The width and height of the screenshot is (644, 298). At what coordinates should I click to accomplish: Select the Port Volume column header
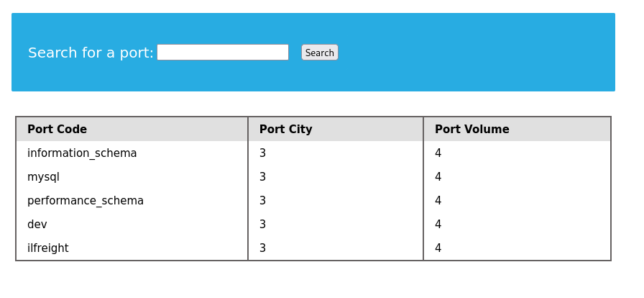coord(471,130)
